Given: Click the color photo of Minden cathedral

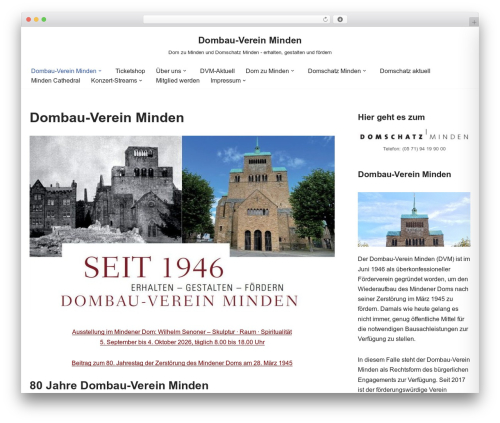Looking at the screenshot, I should click(x=258, y=196).
